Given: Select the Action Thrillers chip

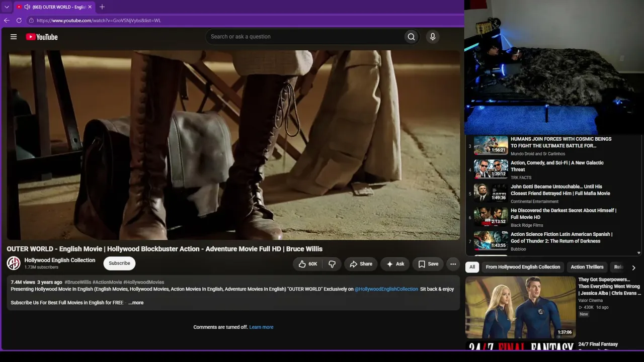Looking at the screenshot, I should (x=587, y=267).
